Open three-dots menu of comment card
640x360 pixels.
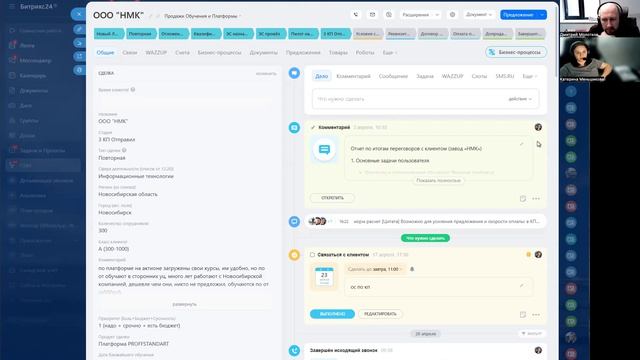coord(536,198)
